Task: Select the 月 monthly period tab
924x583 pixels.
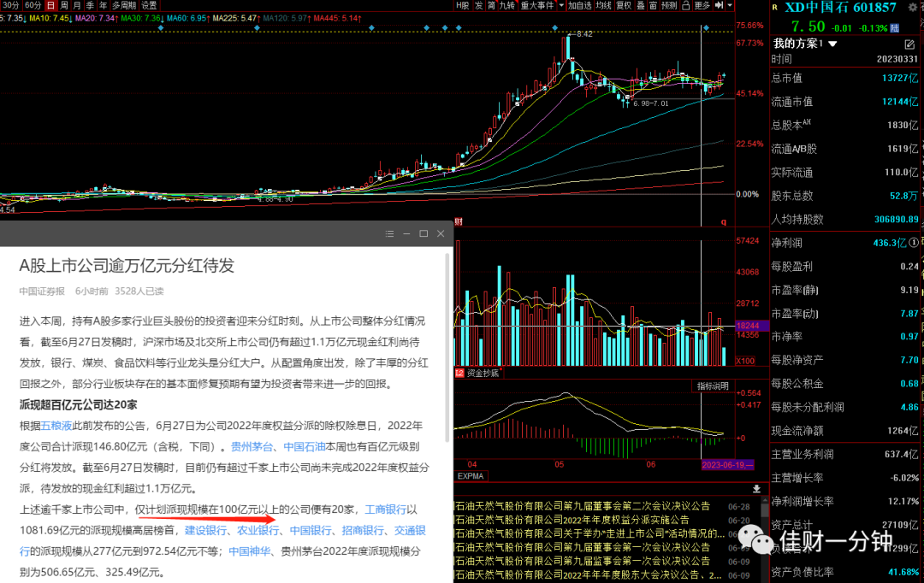Action: click(77, 5)
